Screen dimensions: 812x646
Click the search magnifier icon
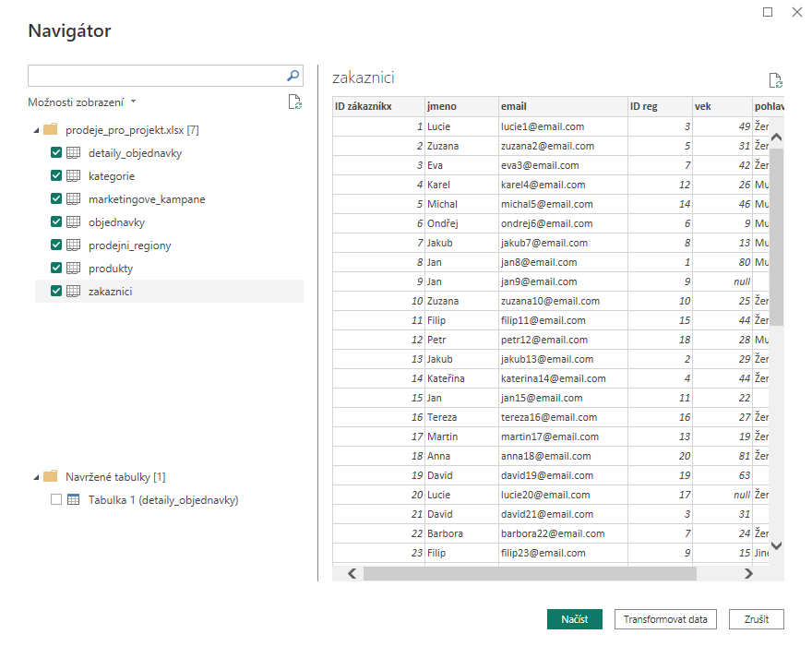click(293, 75)
